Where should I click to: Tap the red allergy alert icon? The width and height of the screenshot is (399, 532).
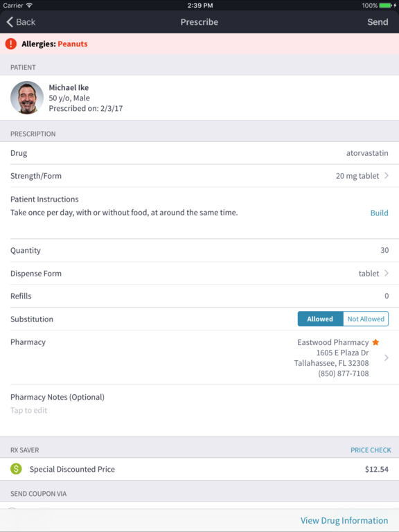pyautogui.click(x=11, y=44)
